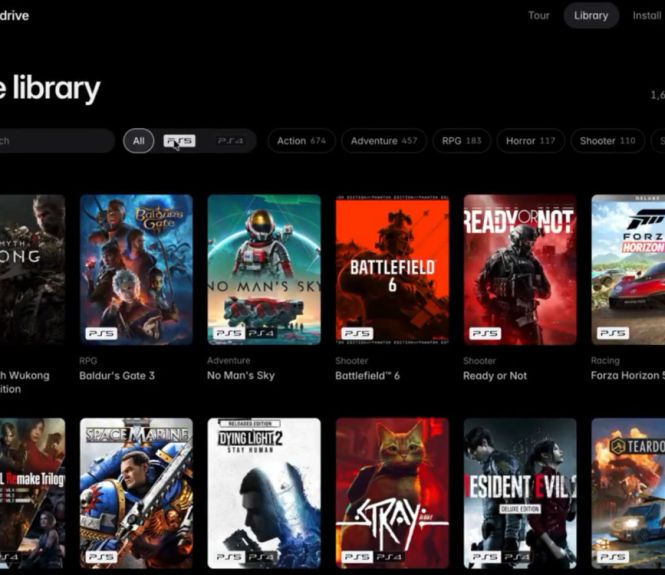This screenshot has height=575, width=665.
Task: Filter games by Adventure genre
Action: point(384,141)
